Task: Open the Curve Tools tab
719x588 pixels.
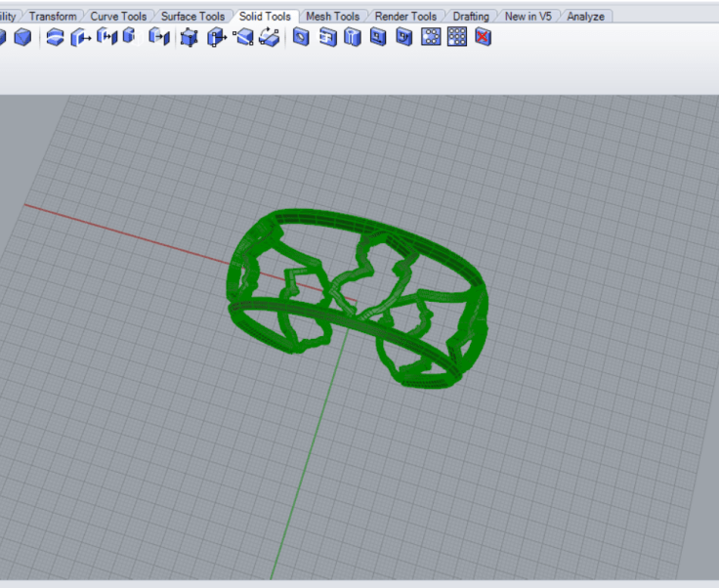Action: click(x=118, y=17)
